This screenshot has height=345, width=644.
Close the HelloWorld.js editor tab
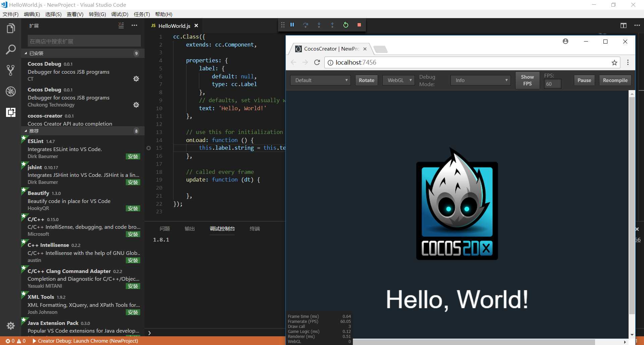[x=196, y=26]
